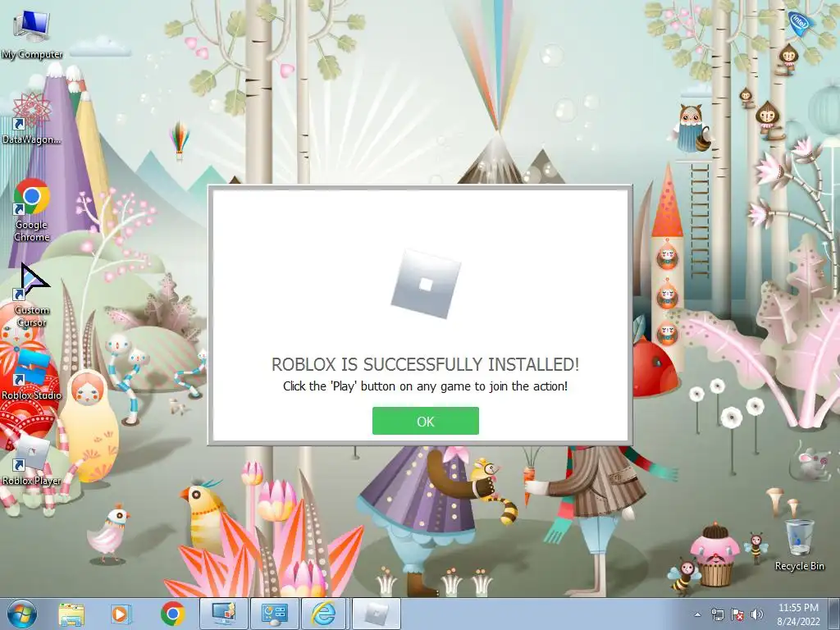Click the 'Click the 'Play' button' instruction text
The image size is (840, 630).
pos(426,386)
